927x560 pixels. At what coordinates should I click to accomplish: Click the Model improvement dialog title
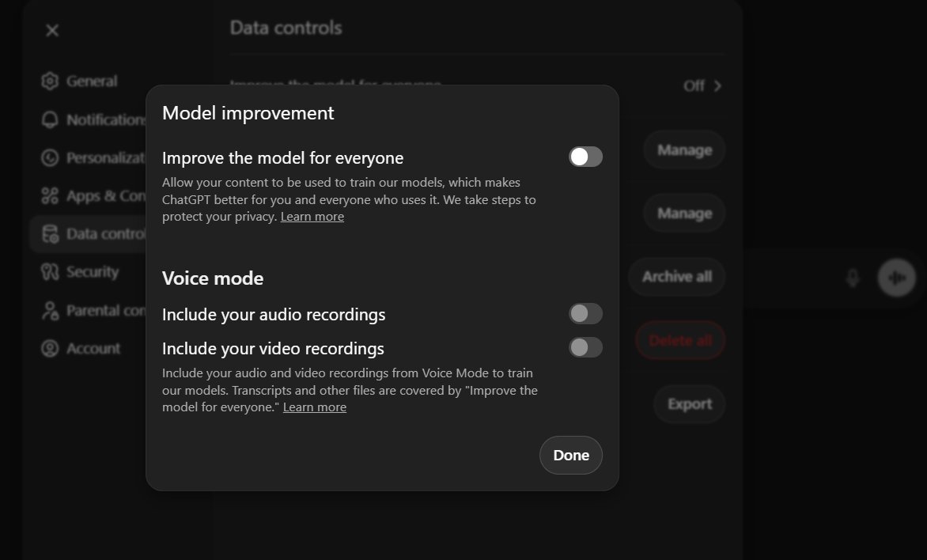[x=248, y=113]
